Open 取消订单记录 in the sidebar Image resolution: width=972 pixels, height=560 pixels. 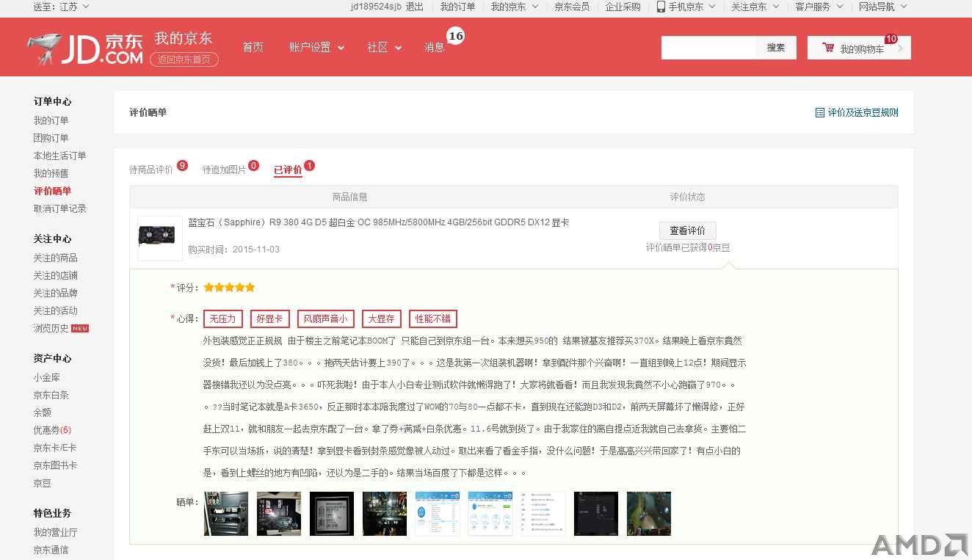(x=59, y=208)
